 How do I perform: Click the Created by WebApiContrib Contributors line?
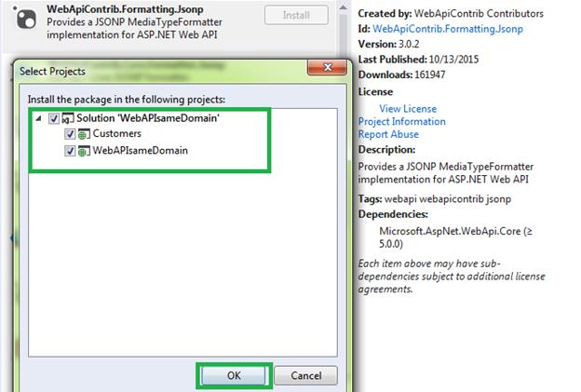(x=451, y=14)
